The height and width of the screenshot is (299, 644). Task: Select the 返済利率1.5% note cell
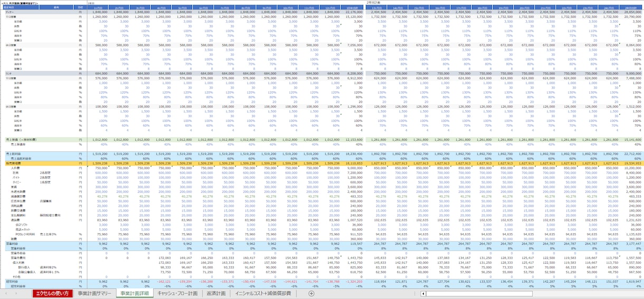click(49, 272)
